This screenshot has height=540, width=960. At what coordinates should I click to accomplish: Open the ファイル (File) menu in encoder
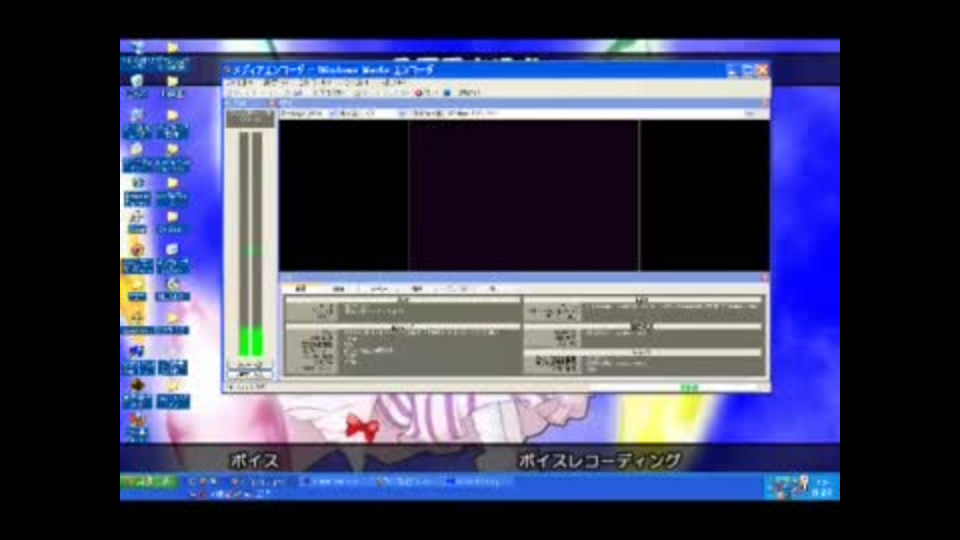point(240,82)
